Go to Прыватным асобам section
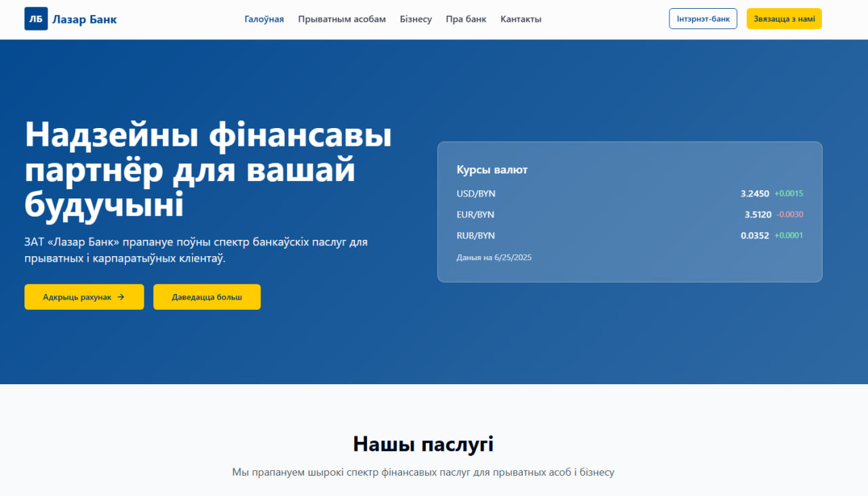The width and height of the screenshot is (868, 496). coord(342,19)
